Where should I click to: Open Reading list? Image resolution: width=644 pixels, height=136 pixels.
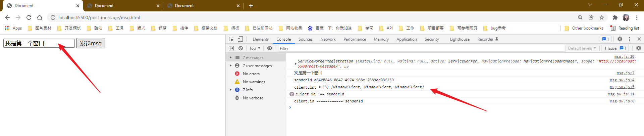(x=625, y=28)
